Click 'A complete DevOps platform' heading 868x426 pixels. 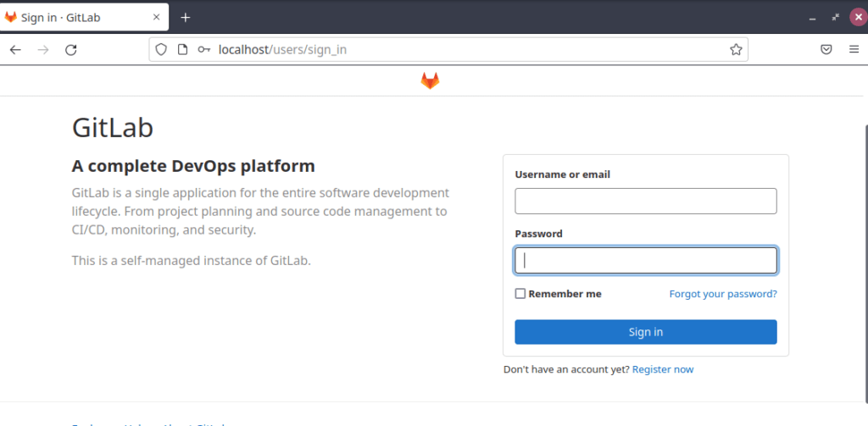pyautogui.click(x=193, y=166)
